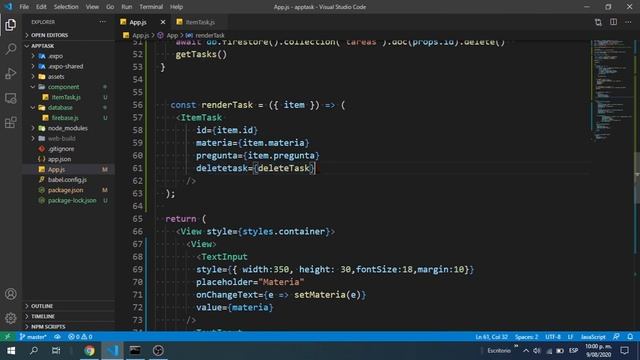Open the Manage gear icon
The image size is (640, 360).
coord(11,318)
